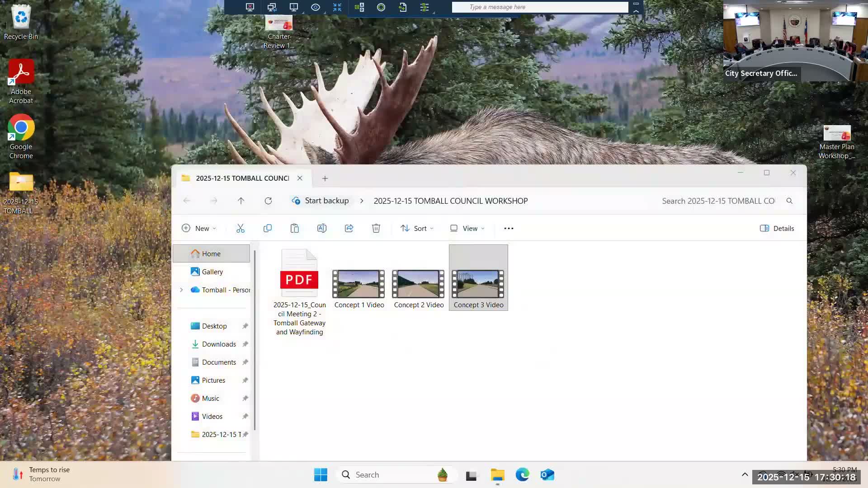Click the Up arrow navigation icon

(x=241, y=201)
